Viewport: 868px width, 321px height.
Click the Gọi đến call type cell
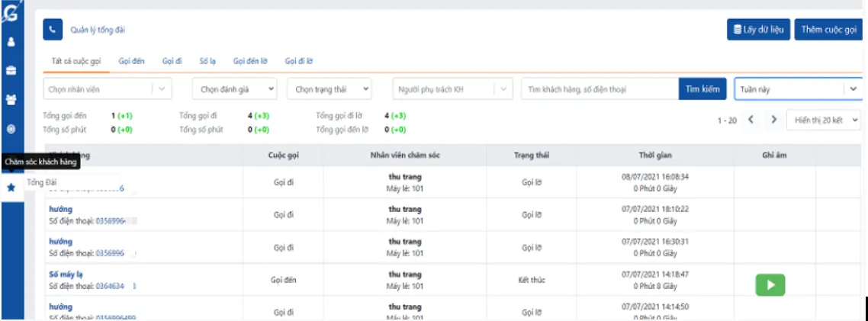(283, 280)
